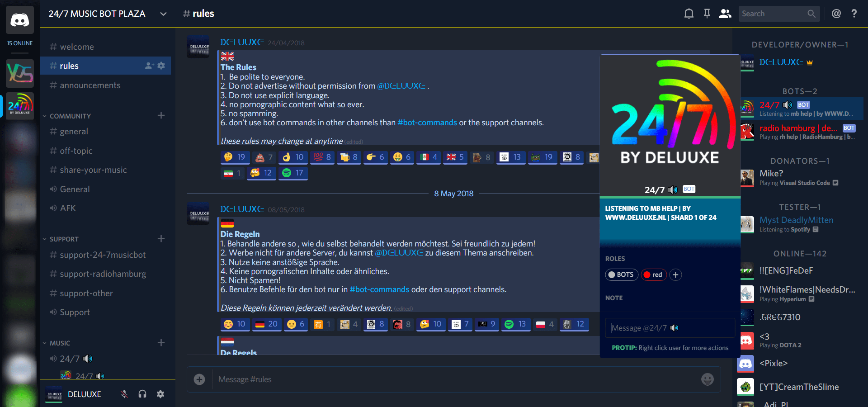The width and height of the screenshot is (868, 407).
Task: Collapse the MUSIC category
Action: tap(57, 343)
